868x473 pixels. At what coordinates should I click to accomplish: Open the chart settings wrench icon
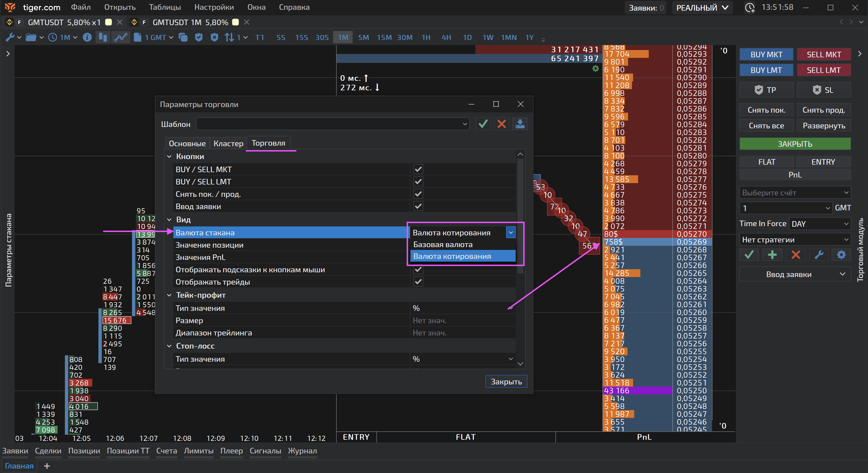click(10, 37)
